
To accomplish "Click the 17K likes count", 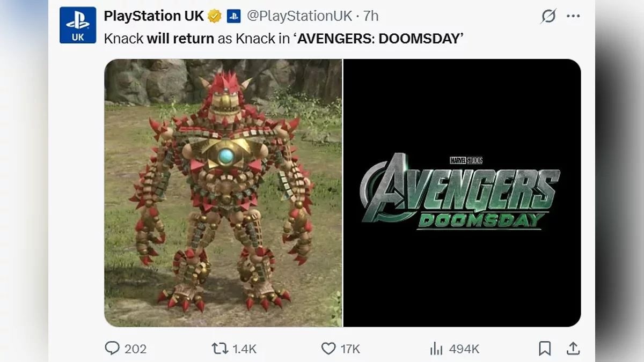I will click(x=350, y=349).
